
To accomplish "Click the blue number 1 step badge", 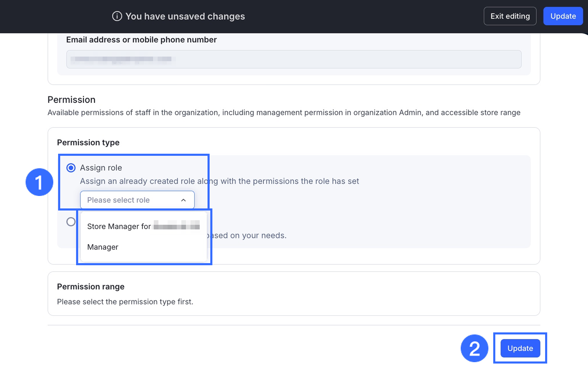I will pyautogui.click(x=39, y=182).
